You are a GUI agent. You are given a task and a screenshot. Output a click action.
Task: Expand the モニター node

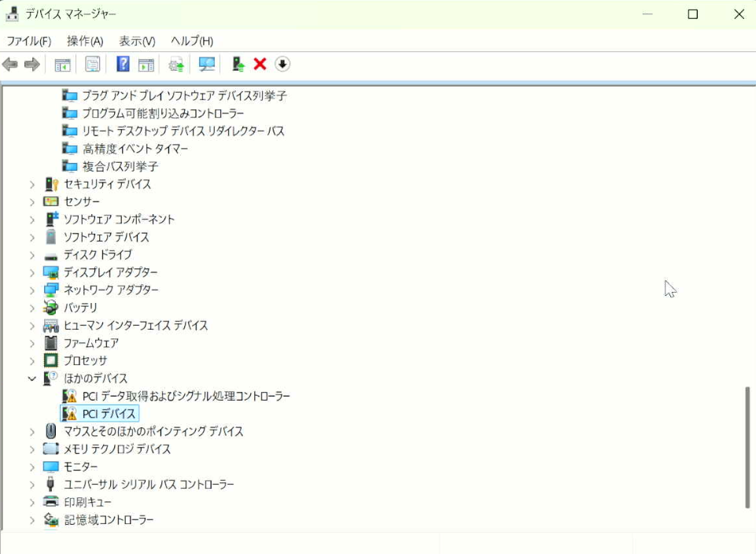[x=31, y=467]
